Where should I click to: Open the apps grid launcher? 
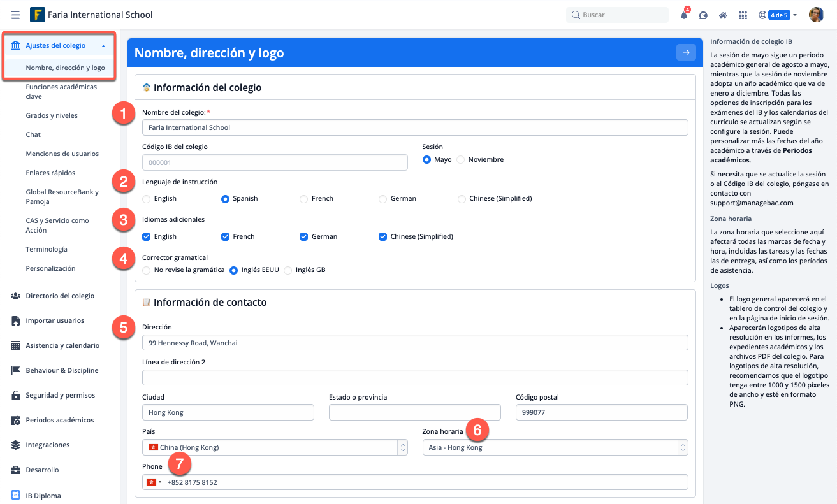tap(743, 15)
